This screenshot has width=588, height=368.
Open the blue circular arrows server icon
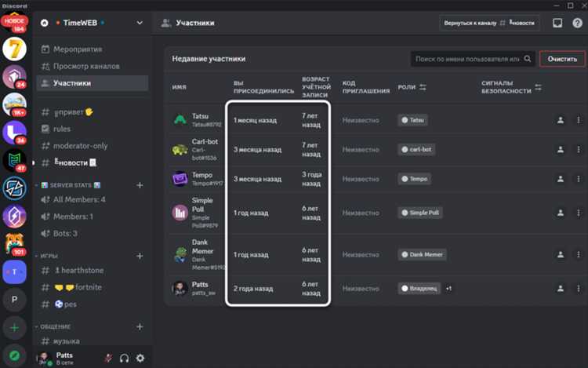[14, 188]
